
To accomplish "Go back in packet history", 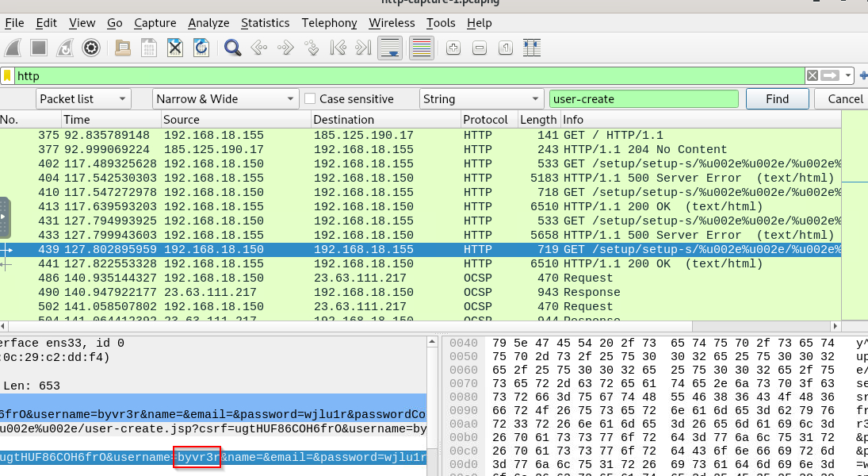I will tap(258, 48).
